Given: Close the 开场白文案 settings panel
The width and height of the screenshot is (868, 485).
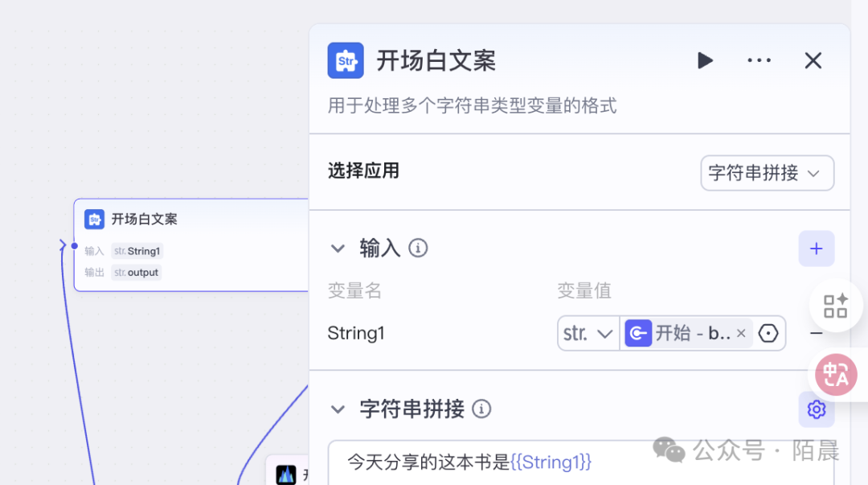Looking at the screenshot, I should pos(813,60).
